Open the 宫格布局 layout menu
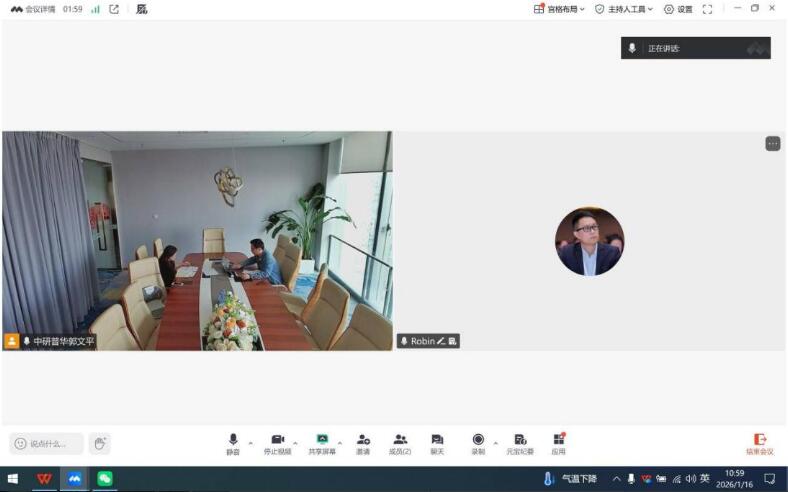Image resolution: width=788 pixels, height=492 pixels. click(559, 9)
